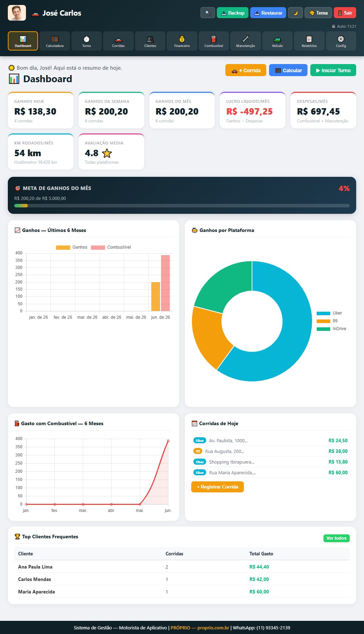
Task: Click the 4% goal percentage
Action: tap(344, 189)
